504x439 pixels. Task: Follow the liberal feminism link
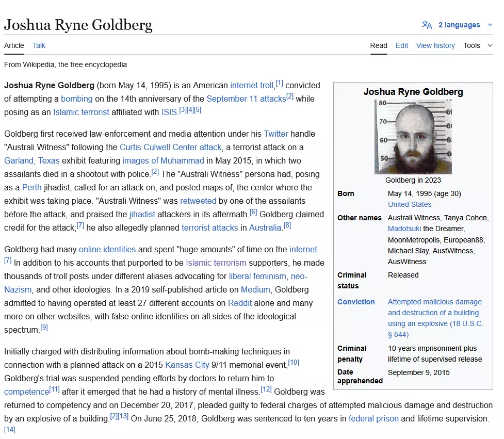coord(257,277)
